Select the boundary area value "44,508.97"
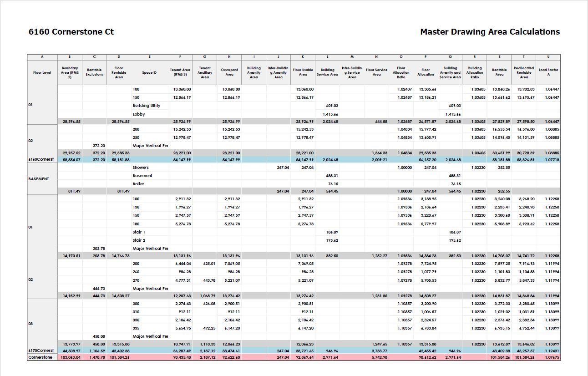This screenshot has width=588, height=376. click(x=71, y=351)
